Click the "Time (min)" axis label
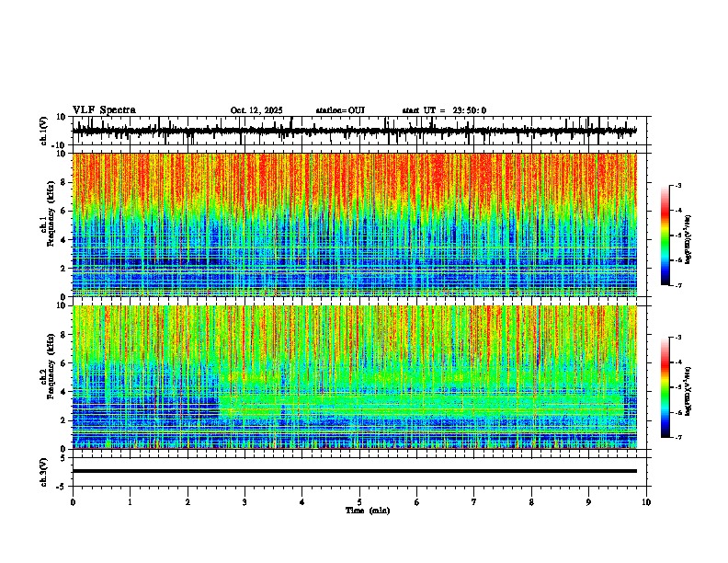The image size is (728, 563). (368, 511)
